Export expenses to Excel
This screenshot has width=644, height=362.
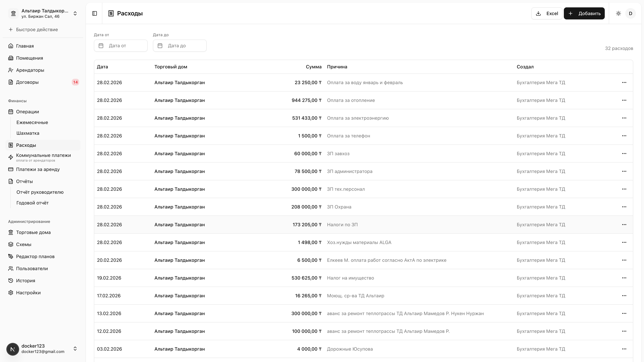(547, 13)
